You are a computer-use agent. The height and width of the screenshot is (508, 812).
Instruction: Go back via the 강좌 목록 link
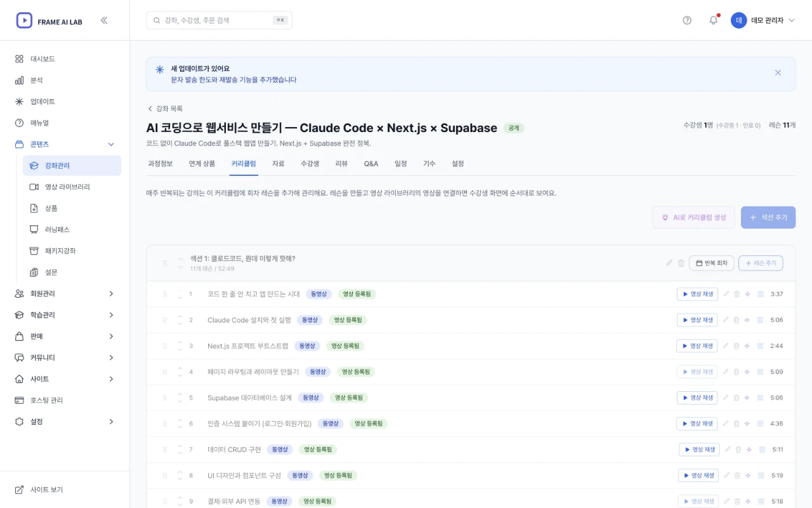point(165,109)
